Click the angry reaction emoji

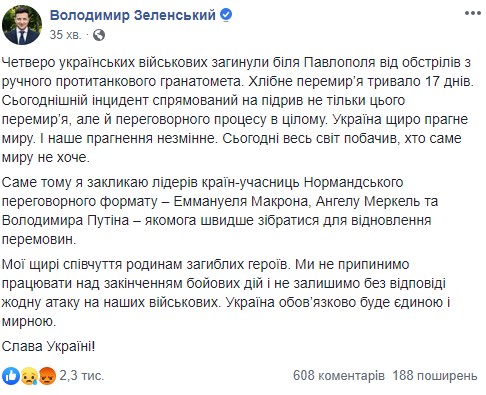(x=47, y=376)
